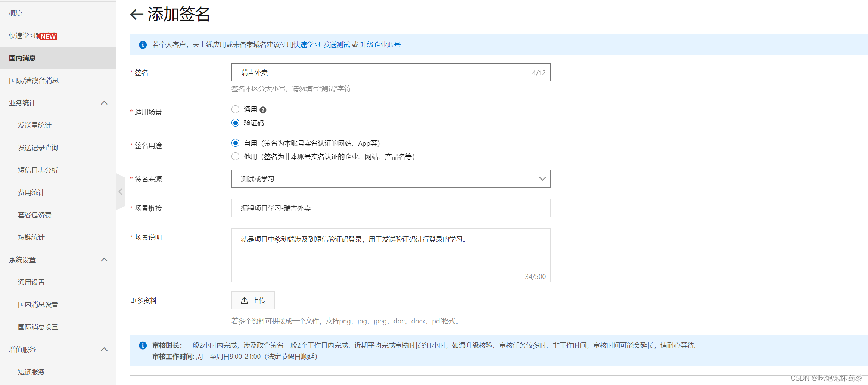Go back using the arrow beside 添加签名
This screenshot has height=385, width=868.
coord(137,15)
